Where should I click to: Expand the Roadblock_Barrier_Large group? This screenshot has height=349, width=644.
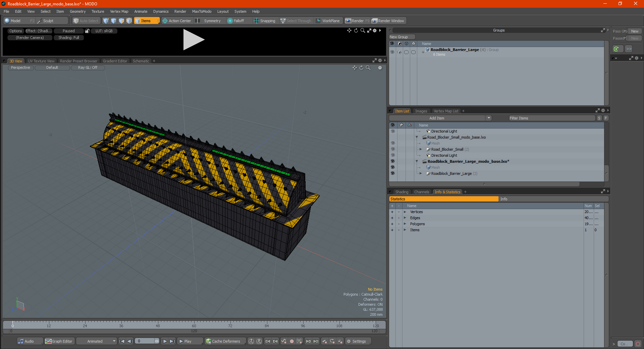click(x=423, y=52)
